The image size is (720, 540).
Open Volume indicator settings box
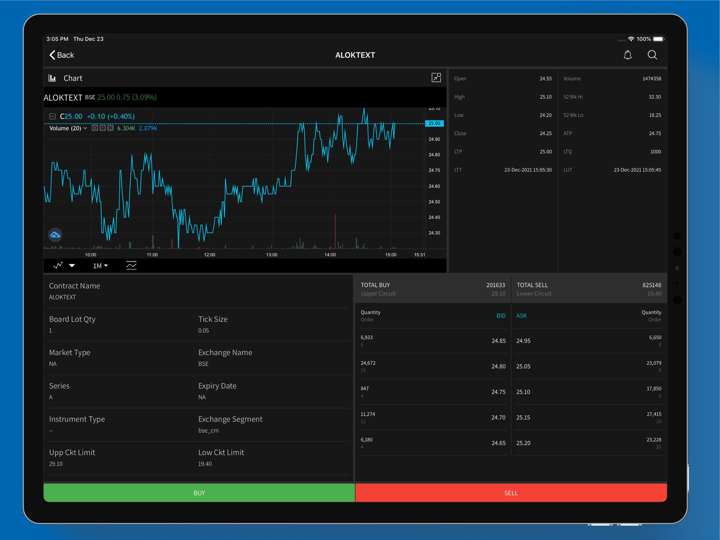pyautogui.click(x=103, y=128)
